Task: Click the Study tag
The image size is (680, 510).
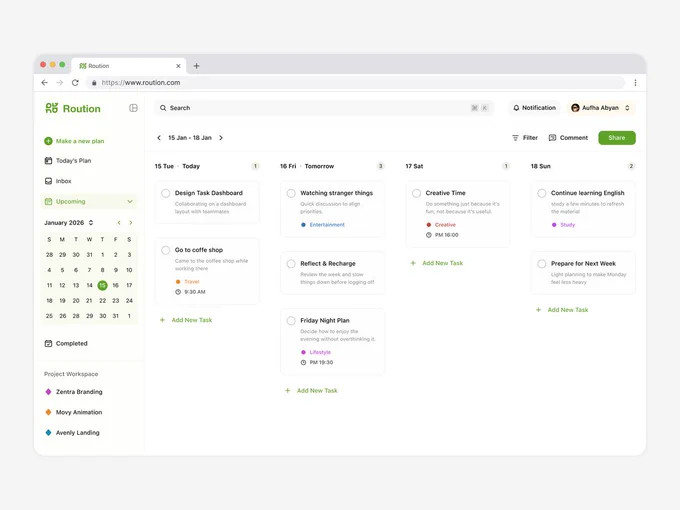Action: pos(563,225)
